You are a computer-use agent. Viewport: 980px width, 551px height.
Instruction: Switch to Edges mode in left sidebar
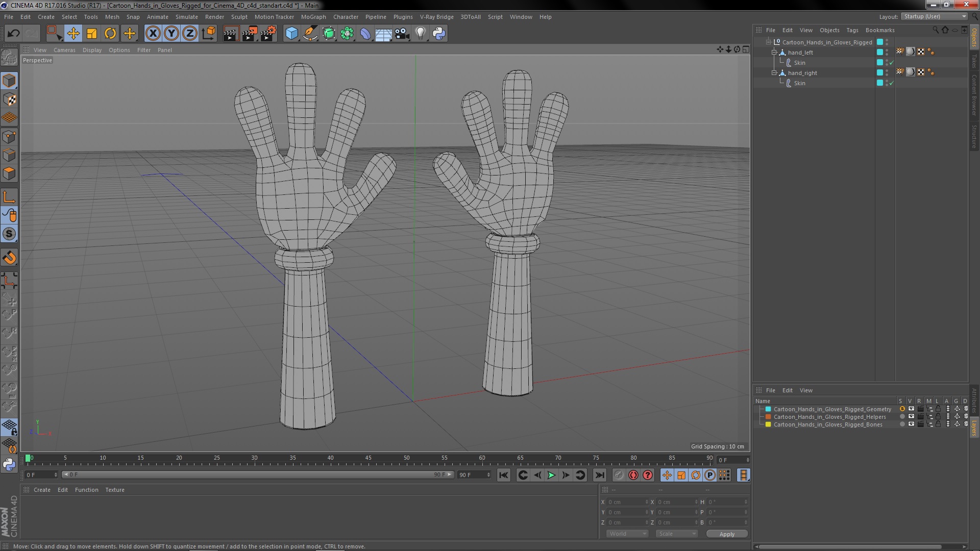pos(9,155)
